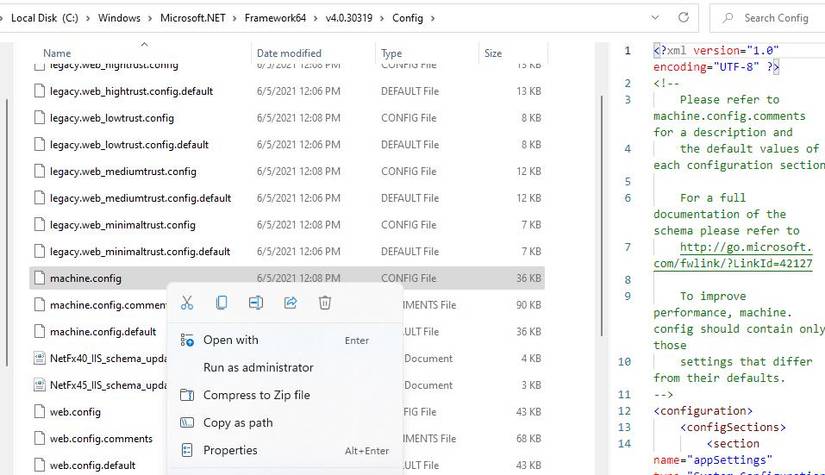Click icon of NetFx45_IIS_schema_update file

39,385
